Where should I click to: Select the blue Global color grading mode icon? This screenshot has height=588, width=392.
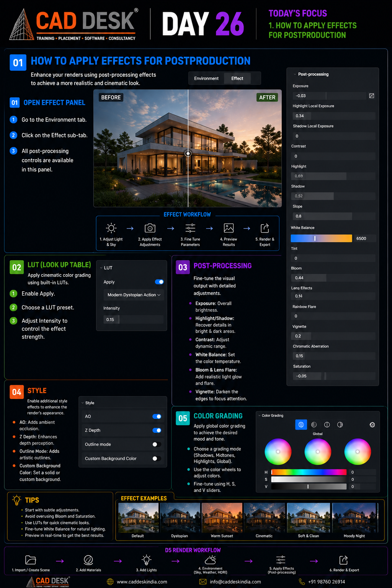coord(301,425)
